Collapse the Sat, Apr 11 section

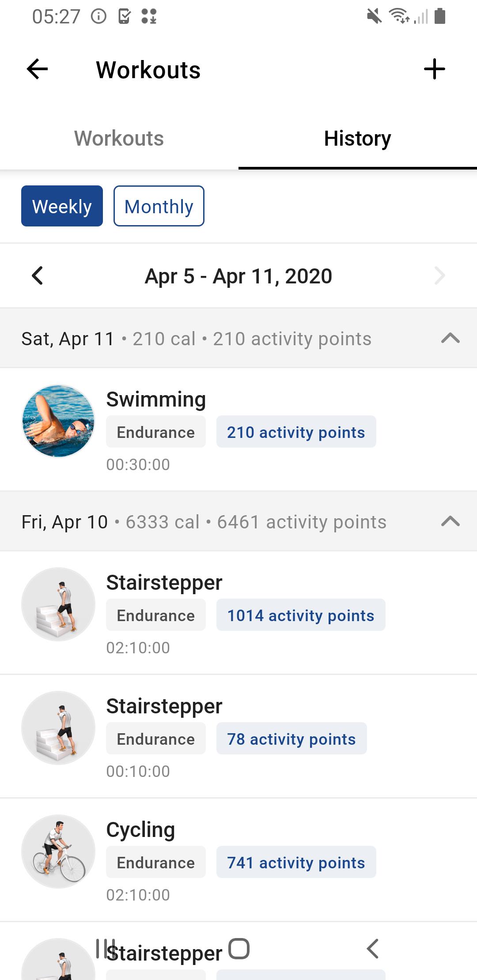(x=450, y=339)
